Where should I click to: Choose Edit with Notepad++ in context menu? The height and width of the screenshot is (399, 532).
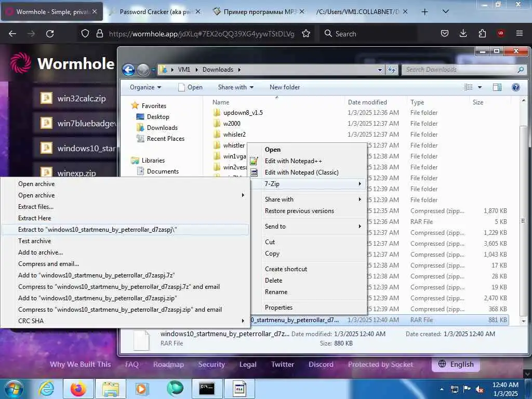[x=308, y=161]
